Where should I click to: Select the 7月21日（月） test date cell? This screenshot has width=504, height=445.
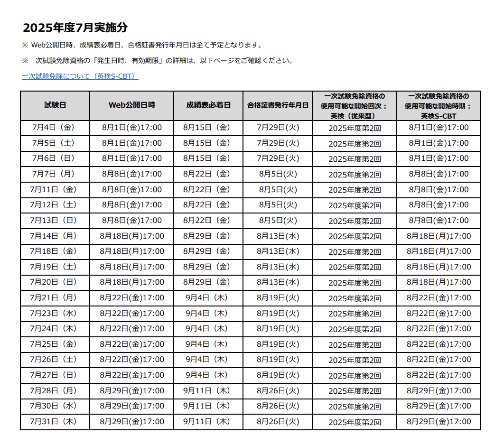55,298
